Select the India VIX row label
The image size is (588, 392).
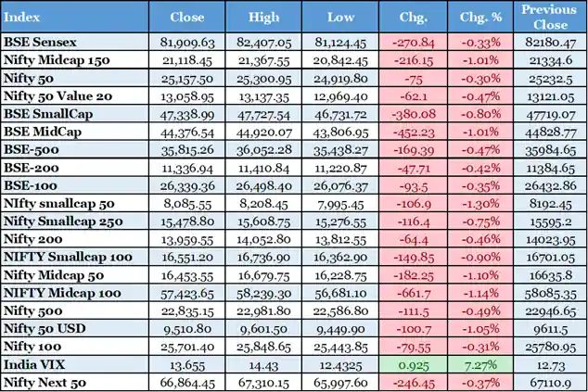(33, 366)
